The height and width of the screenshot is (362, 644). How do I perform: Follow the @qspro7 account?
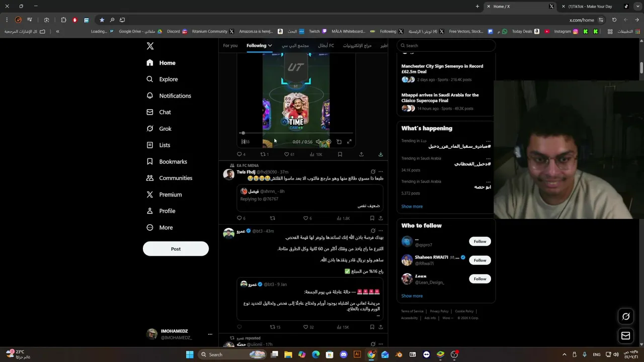pos(480,241)
